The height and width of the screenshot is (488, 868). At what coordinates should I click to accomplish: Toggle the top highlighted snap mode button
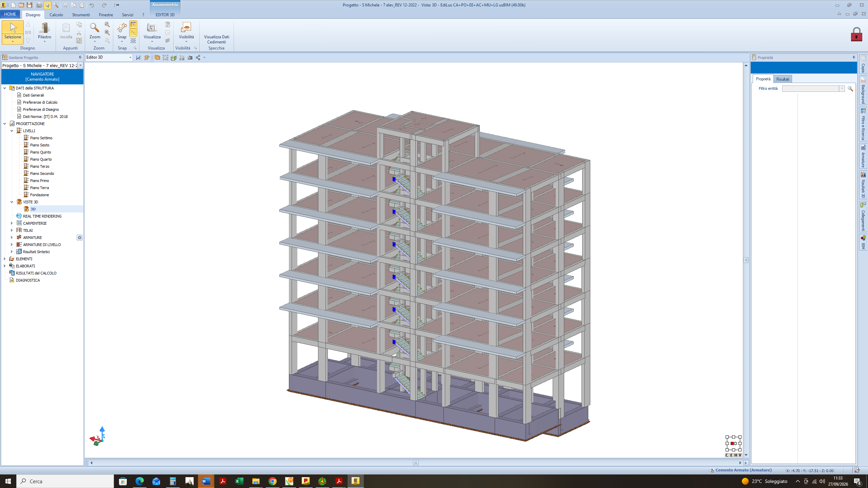[x=133, y=24]
